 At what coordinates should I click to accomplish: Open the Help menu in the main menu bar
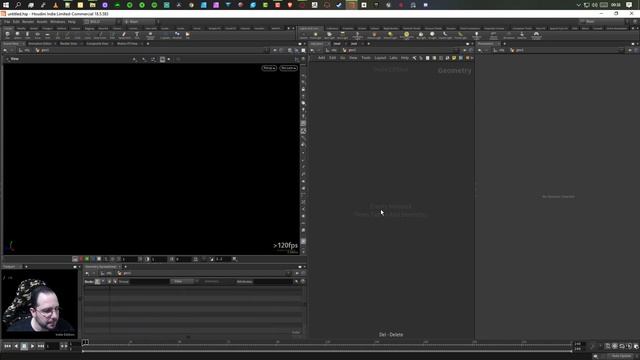72,22
